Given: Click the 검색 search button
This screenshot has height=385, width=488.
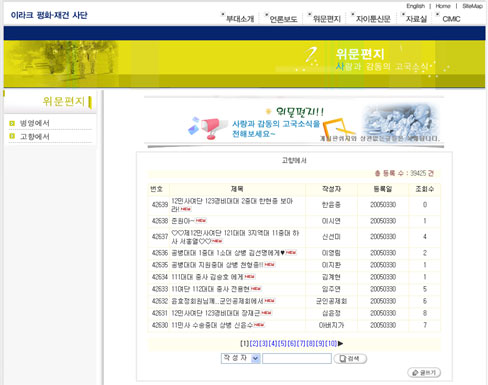Looking at the screenshot, I should [x=350, y=359].
